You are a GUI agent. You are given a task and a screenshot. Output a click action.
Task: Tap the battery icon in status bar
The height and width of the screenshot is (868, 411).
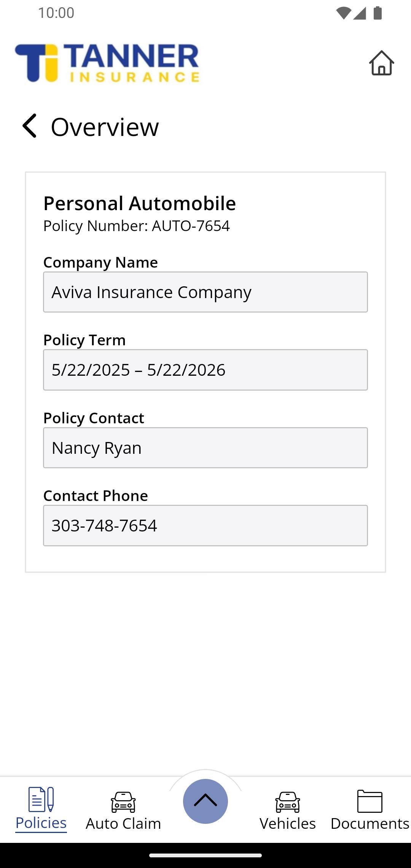378,13
